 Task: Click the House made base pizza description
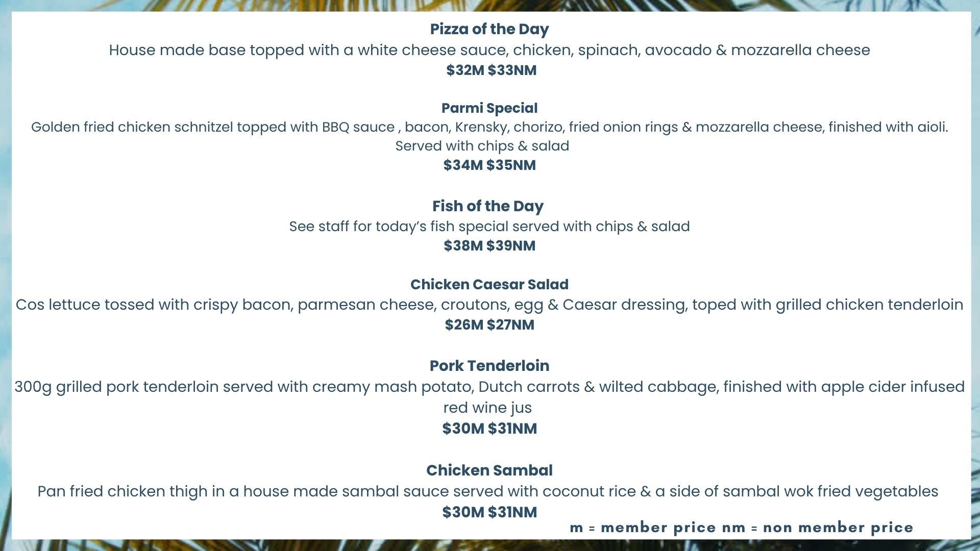[x=489, y=50]
